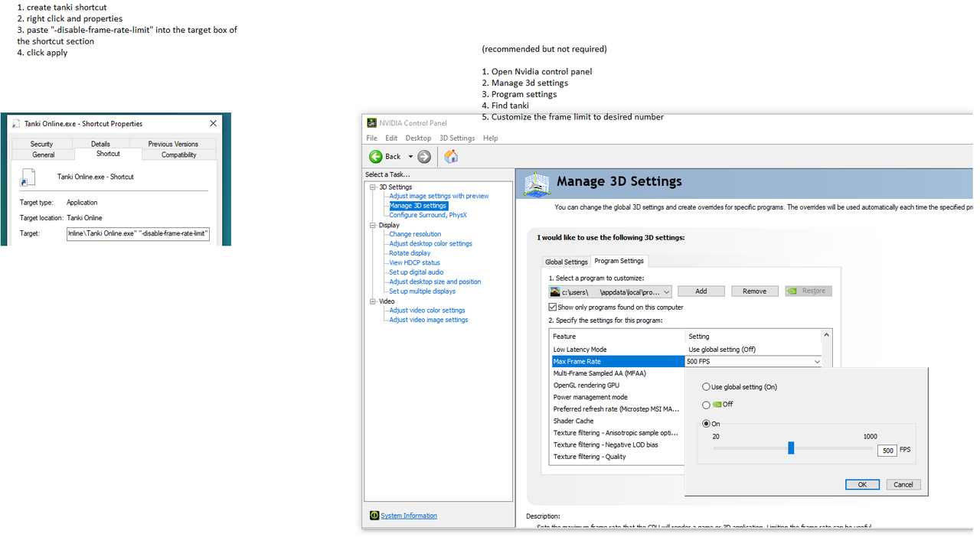Viewport: 980px width, 537px height.
Task: Collapse the 3D Settings tree node
Action: click(x=373, y=187)
